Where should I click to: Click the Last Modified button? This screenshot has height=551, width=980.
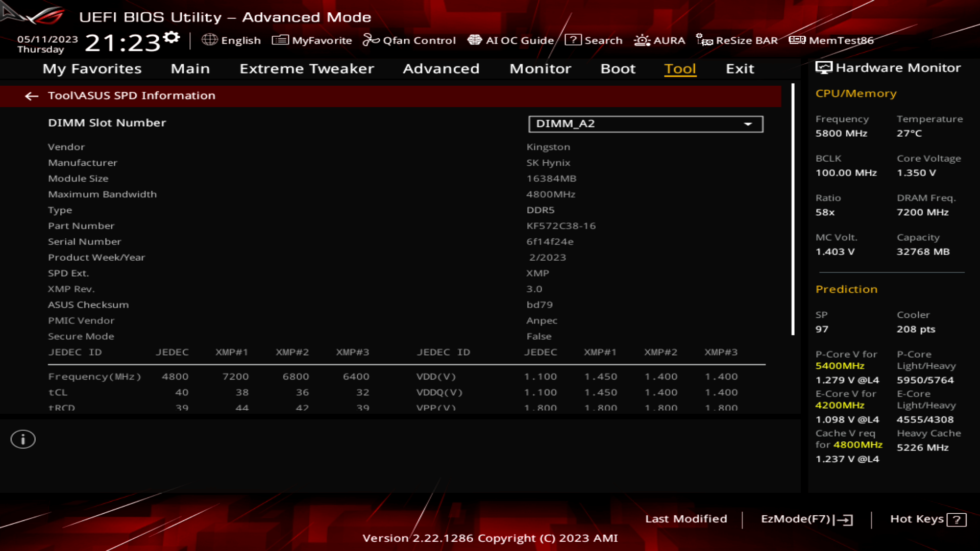click(x=686, y=519)
